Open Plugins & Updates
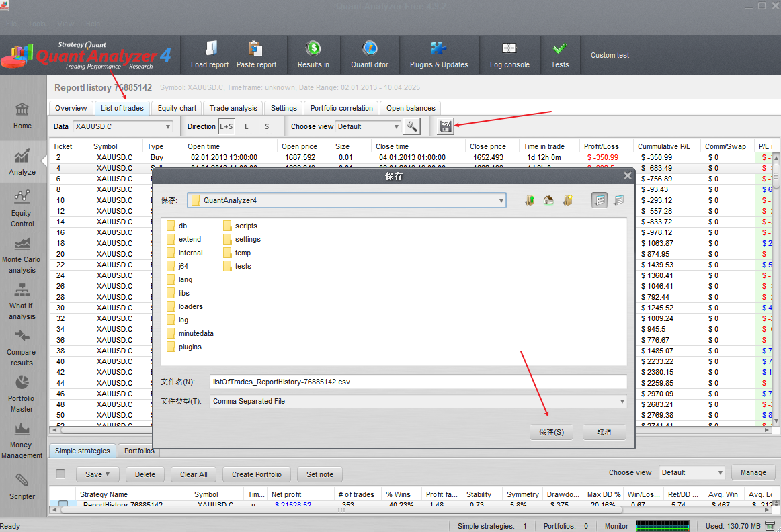Screen dimensions: 781x532 439,54
